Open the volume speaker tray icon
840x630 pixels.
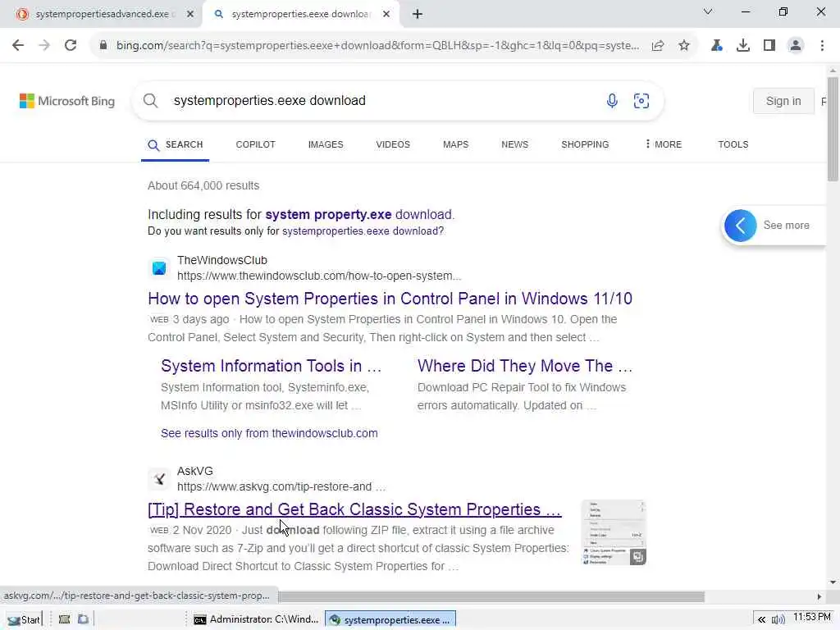pos(778,620)
